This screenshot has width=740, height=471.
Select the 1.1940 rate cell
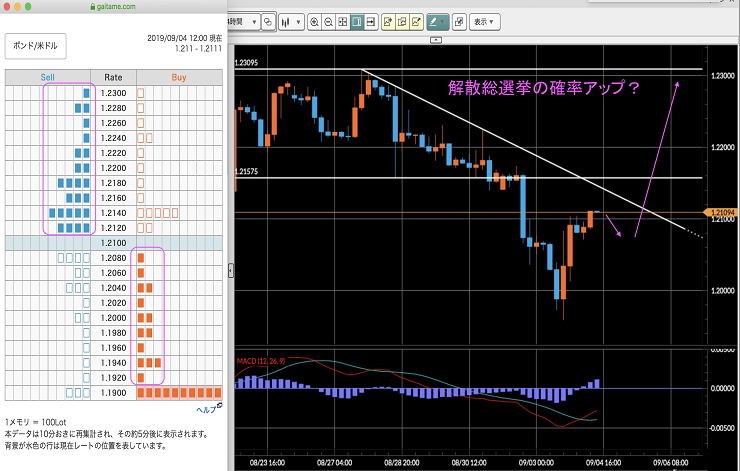(x=114, y=363)
